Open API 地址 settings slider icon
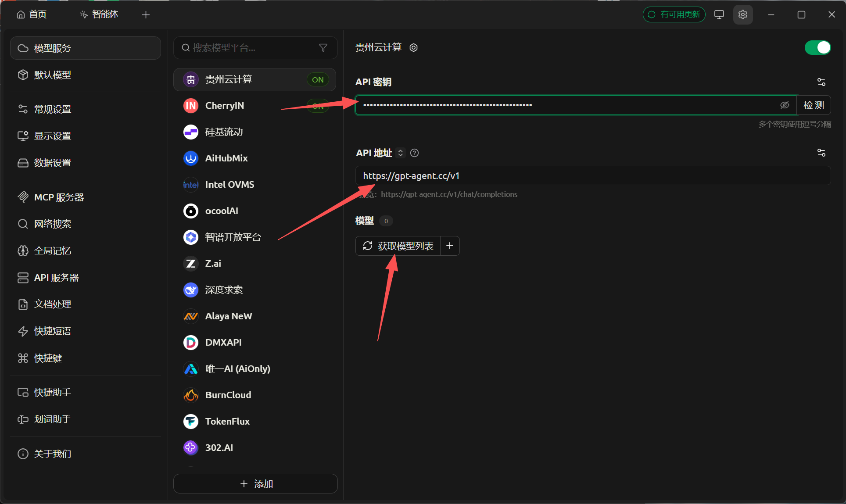 [x=821, y=153]
